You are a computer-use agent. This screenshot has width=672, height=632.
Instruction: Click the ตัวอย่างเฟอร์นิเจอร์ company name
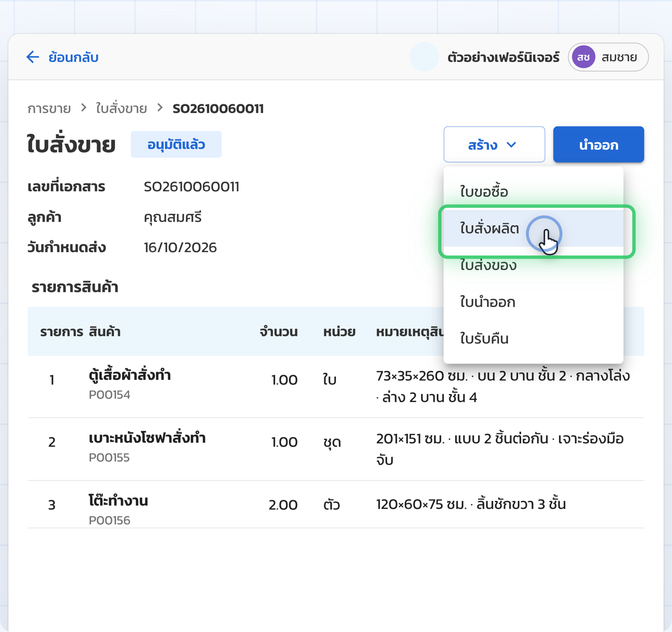503,58
